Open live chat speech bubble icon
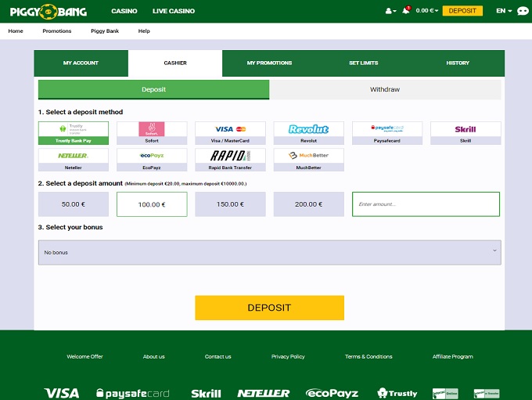Viewport: 532px width, 400px height. (523, 11)
